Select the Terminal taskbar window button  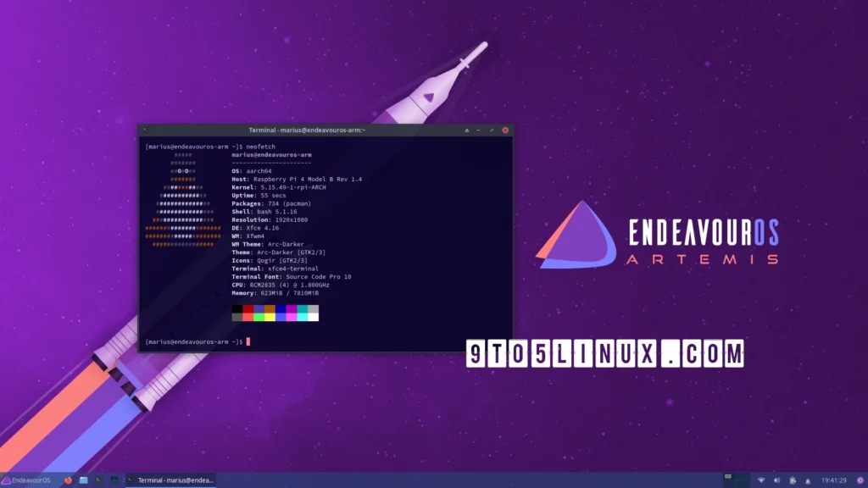pos(170,480)
